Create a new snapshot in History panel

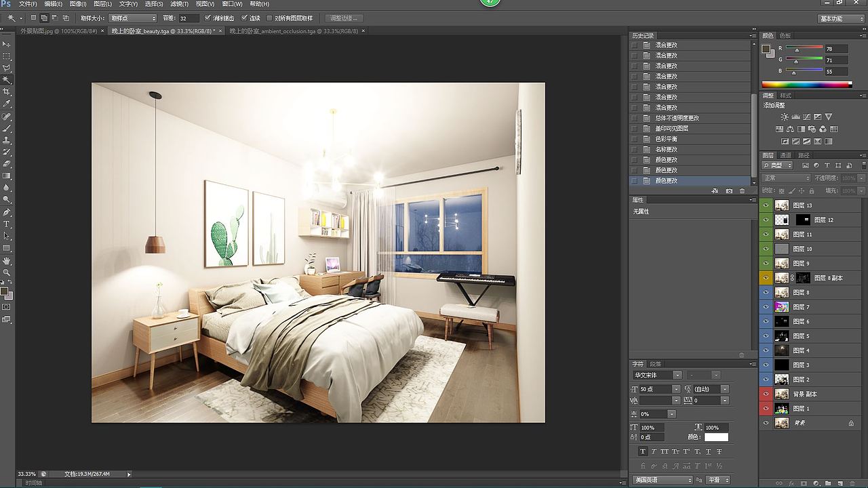729,191
